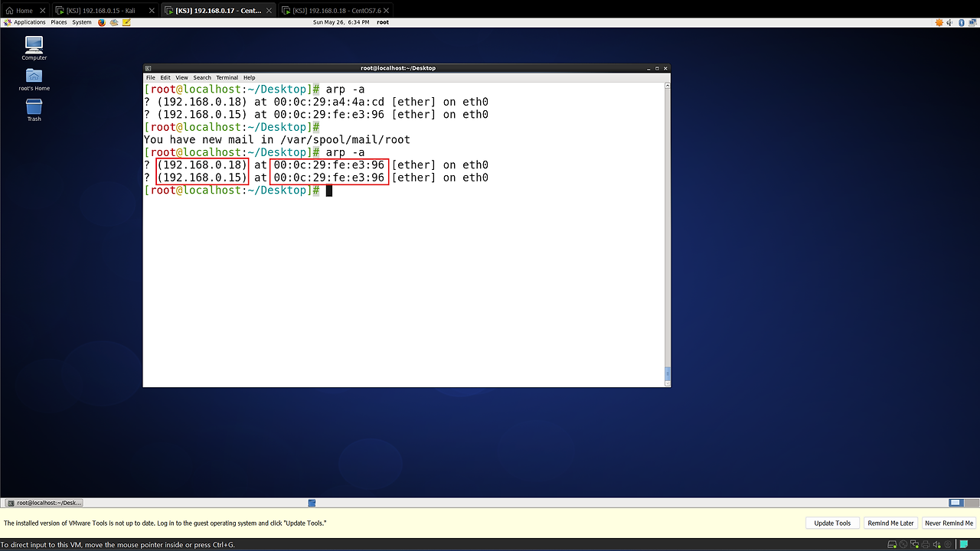Expand the Places menu
The image size is (980, 551).
click(x=58, y=22)
